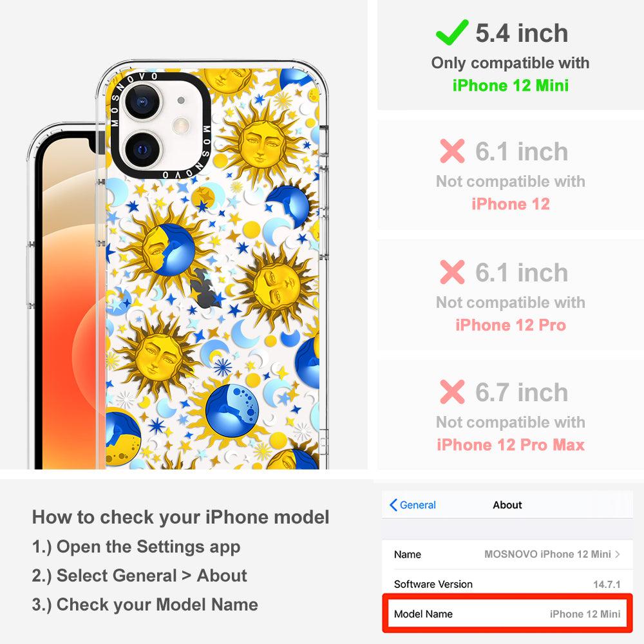The image size is (644, 644).
Task: Click the red X beside iPhone 12
Action: 452,151
